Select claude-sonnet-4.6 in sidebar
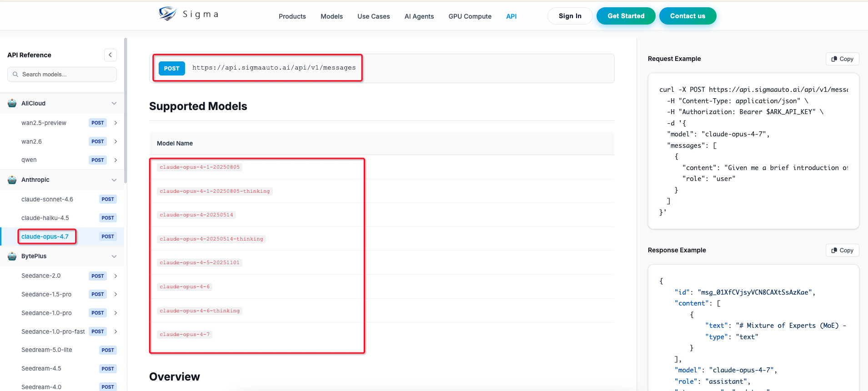This screenshot has height=391, width=868. click(x=47, y=199)
